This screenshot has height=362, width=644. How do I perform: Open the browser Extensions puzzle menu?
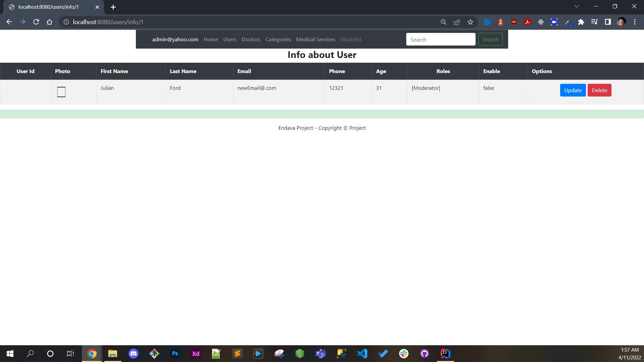[x=581, y=22]
